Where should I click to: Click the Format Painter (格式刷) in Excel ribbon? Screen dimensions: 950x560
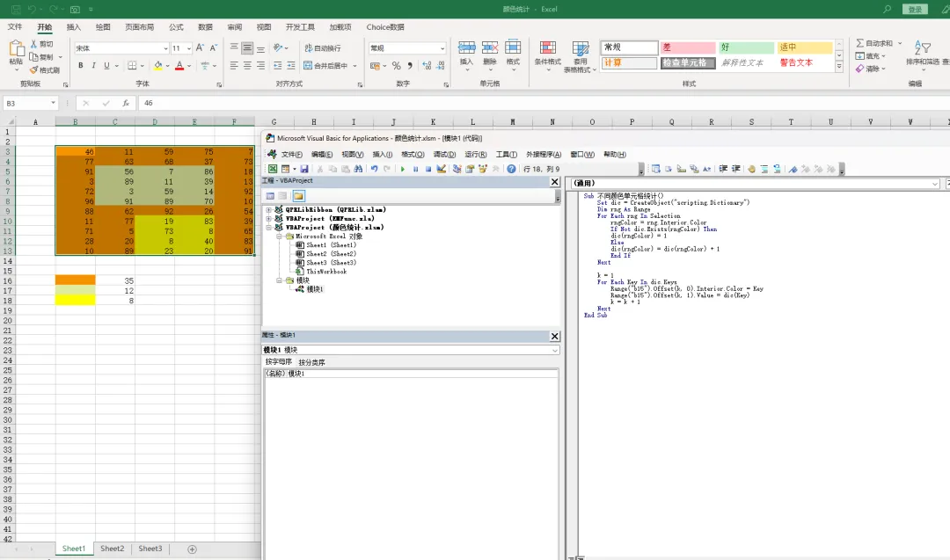pos(44,70)
